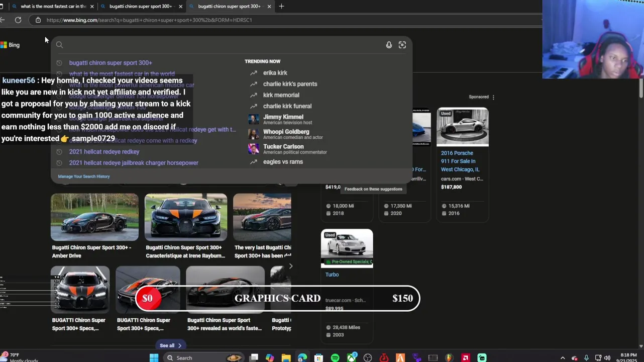This screenshot has width=644, height=362.
Task: Open 'The very last Bugatti Chiron' image
Action: [x=262, y=217]
